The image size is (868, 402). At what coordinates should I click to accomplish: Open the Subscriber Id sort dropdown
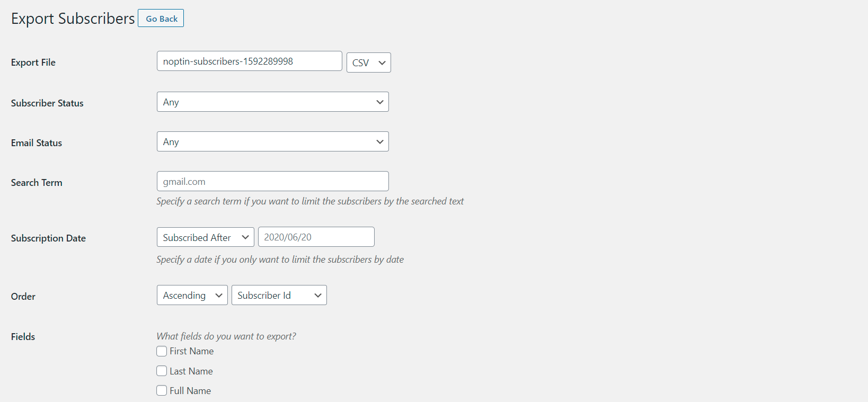tap(279, 295)
